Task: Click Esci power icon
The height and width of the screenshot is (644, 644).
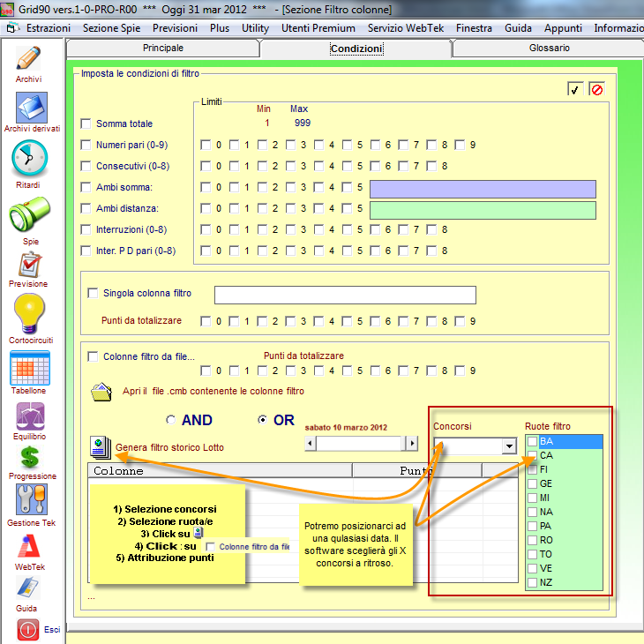Action: pyautogui.click(x=28, y=630)
